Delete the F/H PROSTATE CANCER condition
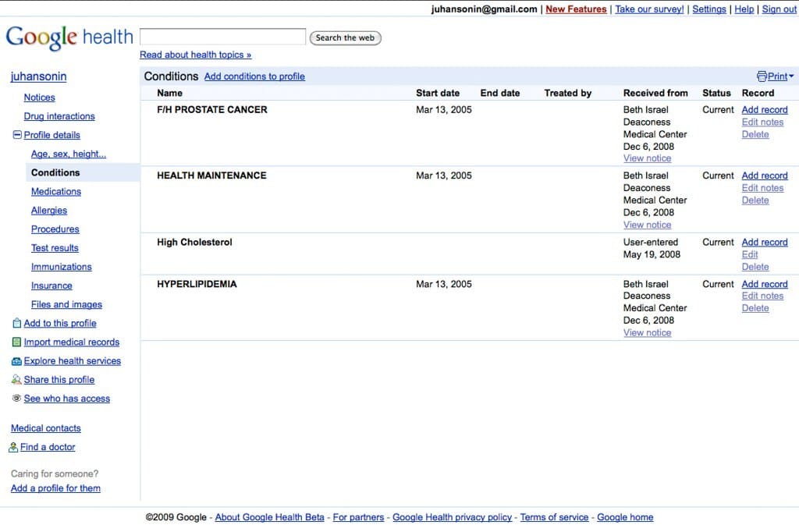 tap(755, 134)
